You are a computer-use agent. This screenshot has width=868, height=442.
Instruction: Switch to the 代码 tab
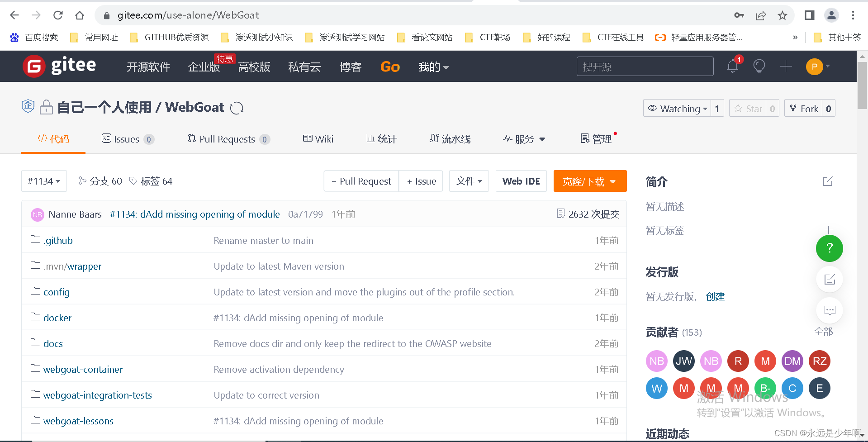click(53, 139)
